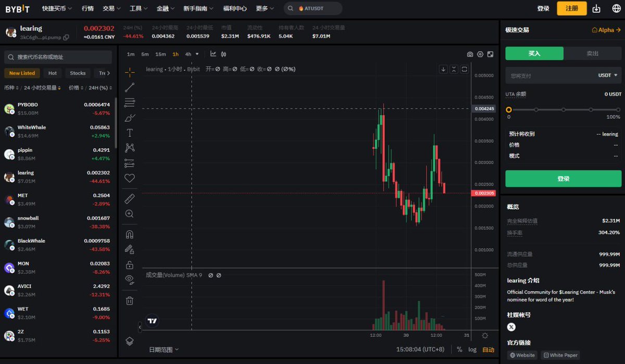This screenshot has height=364, width=625.
Task: Open 福利中心 menu item
Action: [235, 8]
